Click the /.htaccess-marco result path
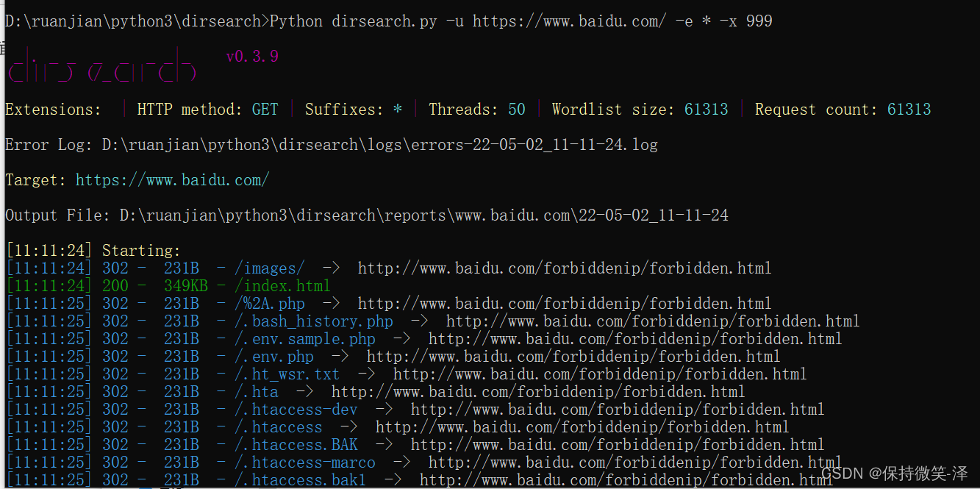The height and width of the screenshot is (489, 980). tap(304, 463)
